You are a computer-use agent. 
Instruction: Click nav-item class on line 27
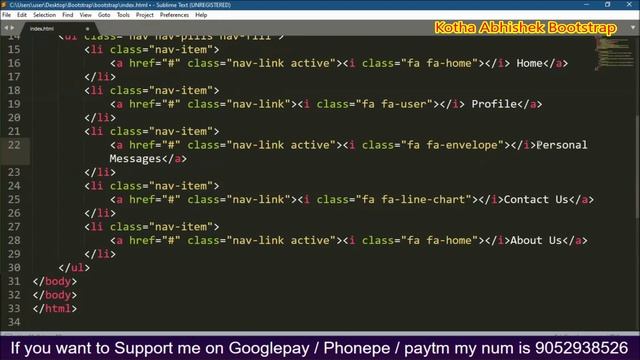click(181, 227)
